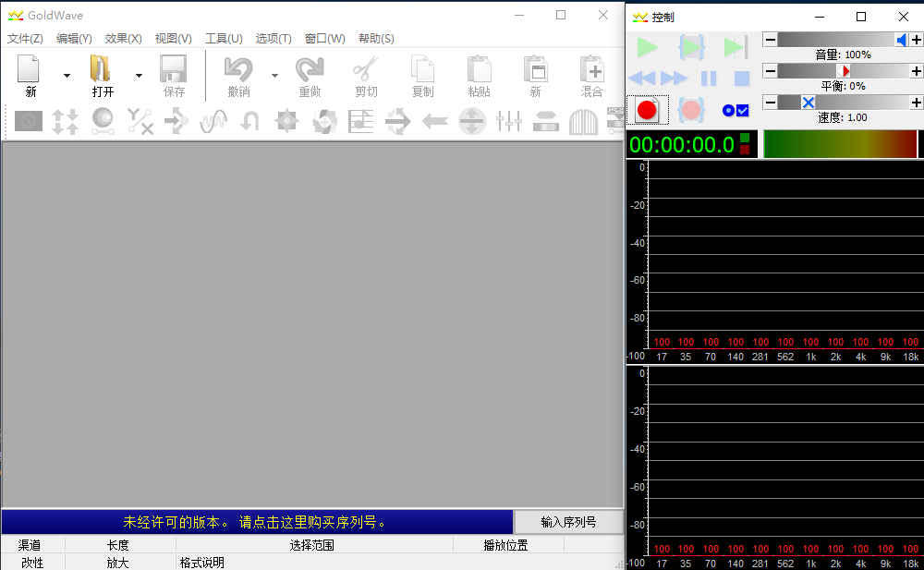Click Play to end button in Control window
The image size is (924, 570).
point(736,47)
